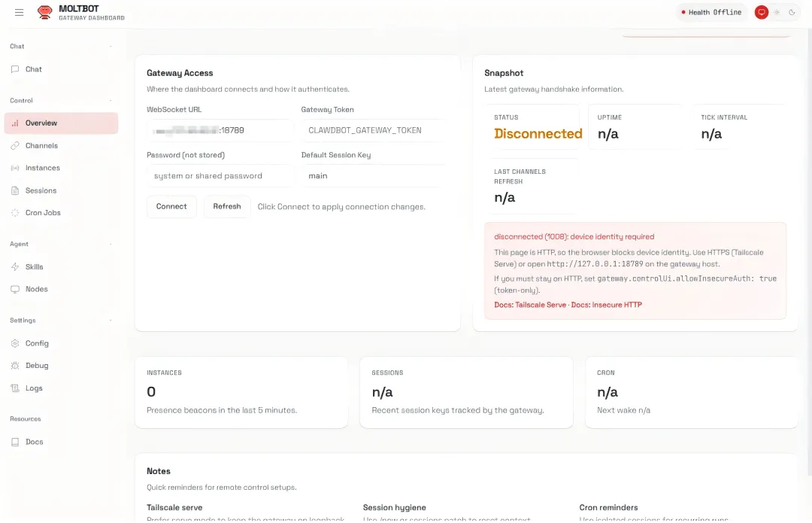Open the Instances page
812x523 pixels.
point(42,169)
